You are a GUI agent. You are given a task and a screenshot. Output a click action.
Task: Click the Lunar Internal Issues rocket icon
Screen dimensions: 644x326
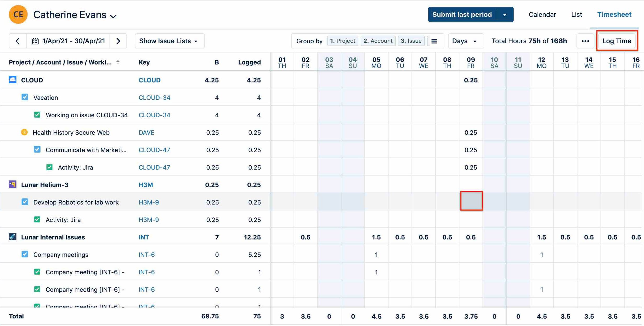(12, 237)
